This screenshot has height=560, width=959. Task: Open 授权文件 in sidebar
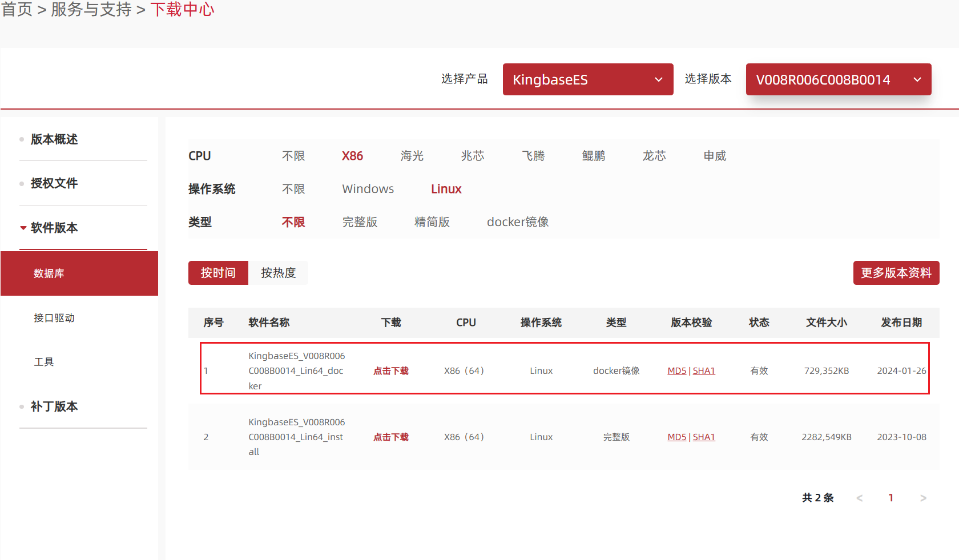(54, 183)
